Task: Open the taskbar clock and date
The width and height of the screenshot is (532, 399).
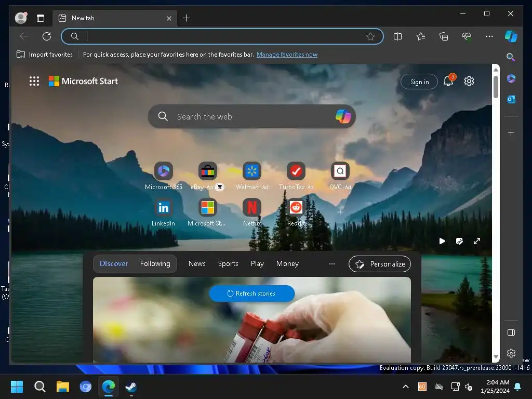Action: coord(495,387)
